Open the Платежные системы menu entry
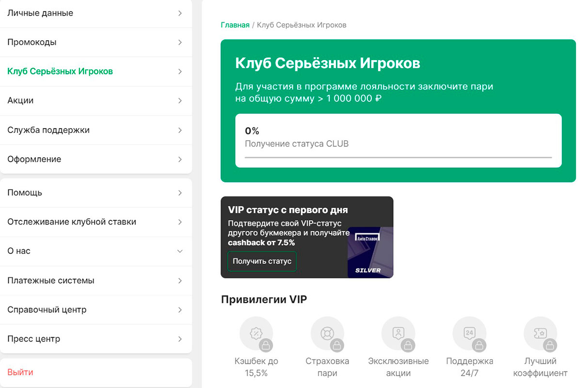588x388 pixels. click(x=95, y=280)
